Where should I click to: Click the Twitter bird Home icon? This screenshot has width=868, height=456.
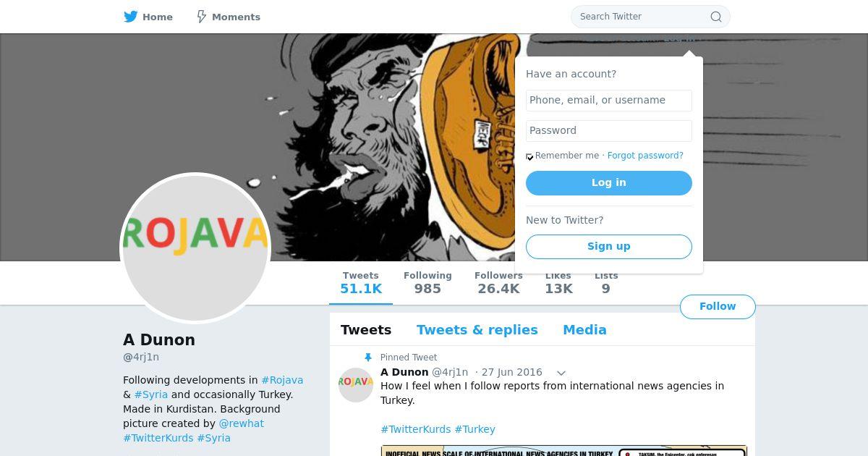(131, 17)
